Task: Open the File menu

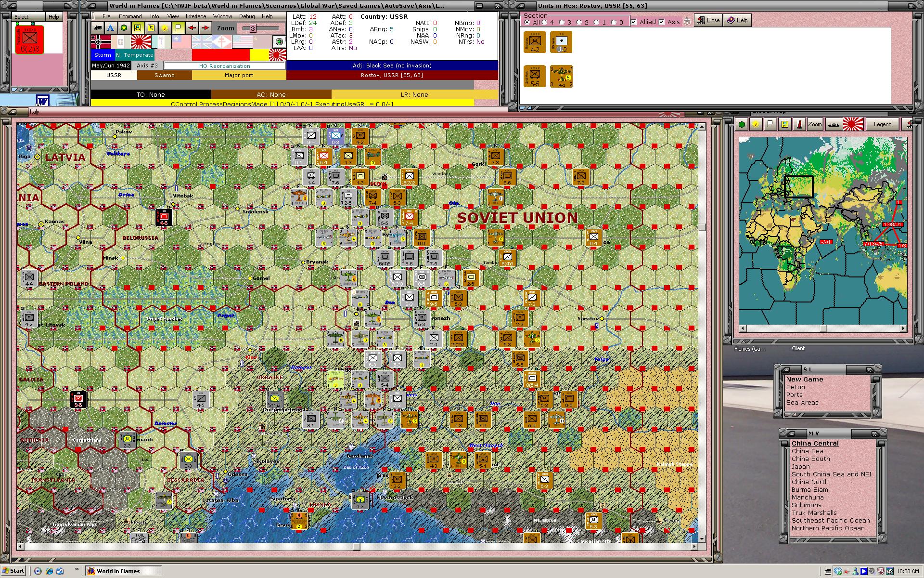Action: 106,16
